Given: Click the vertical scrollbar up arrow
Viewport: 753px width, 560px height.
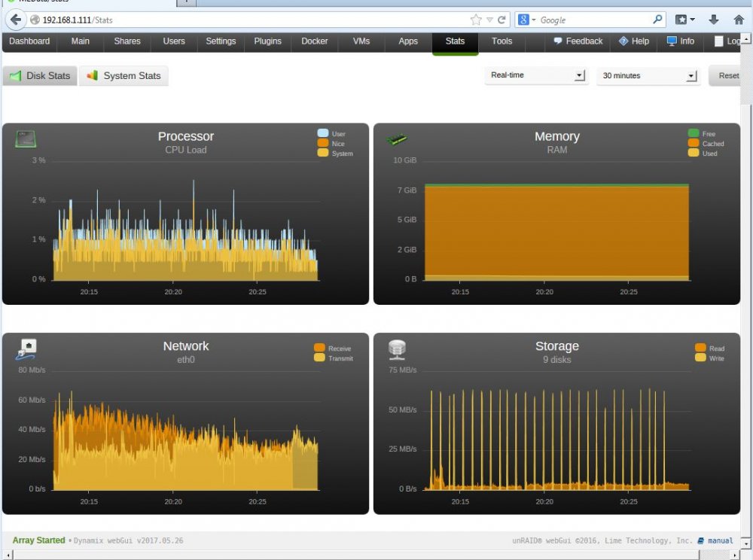Looking at the screenshot, I should [745, 38].
